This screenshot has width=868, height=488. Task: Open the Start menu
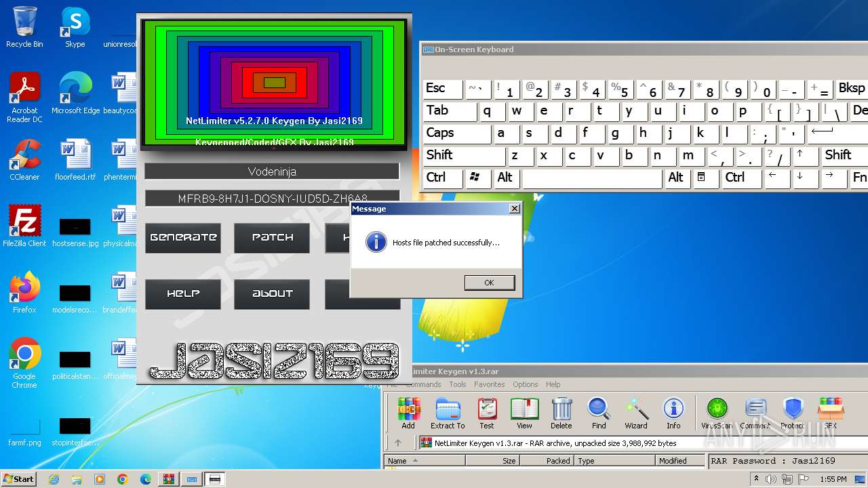coord(18,479)
